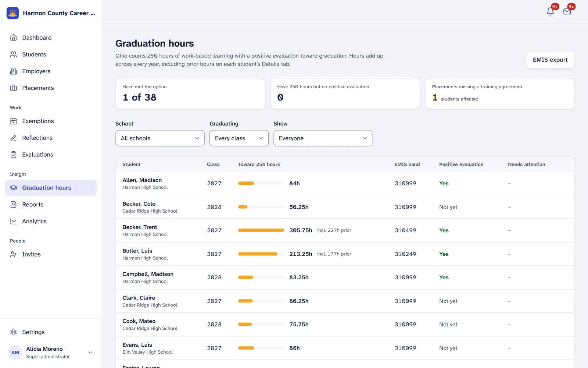Open Employers menu label
588x368 pixels.
(x=36, y=71)
